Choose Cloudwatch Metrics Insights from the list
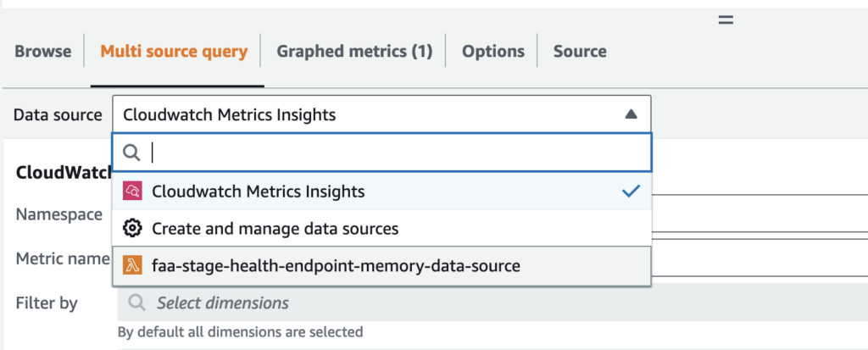The height and width of the screenshot is (350, 868). (382, 192)
